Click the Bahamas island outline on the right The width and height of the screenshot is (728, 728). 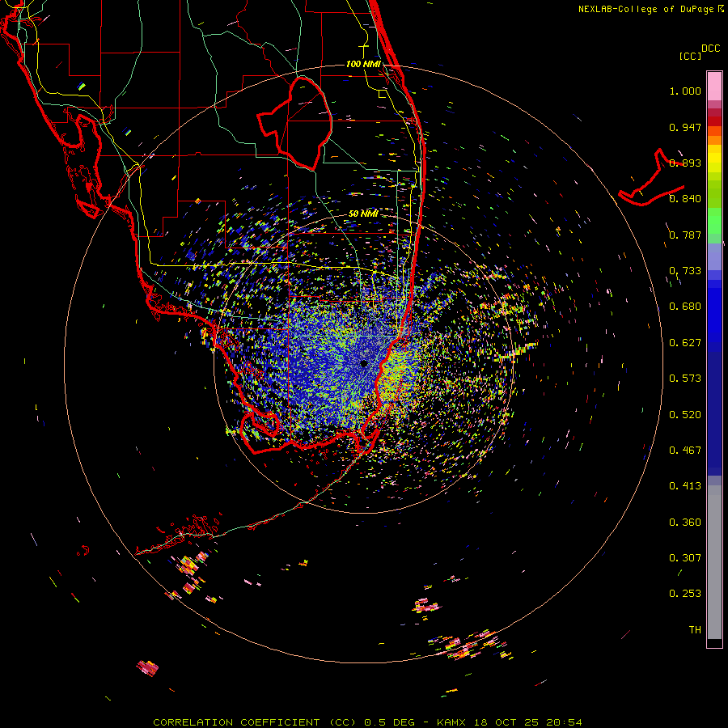(651, 178)
